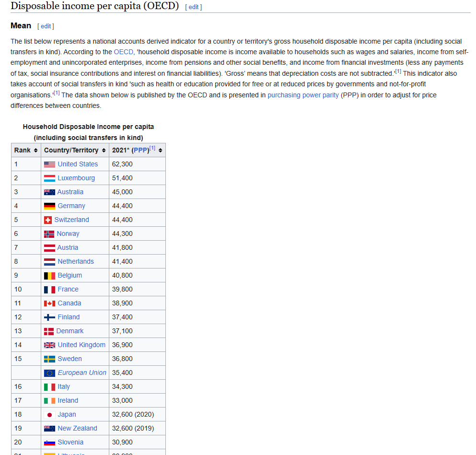Select the 35,400 European Union value
Image resolution: width=476 pixels, height=455 pixels.
click(x=137, y=373)
